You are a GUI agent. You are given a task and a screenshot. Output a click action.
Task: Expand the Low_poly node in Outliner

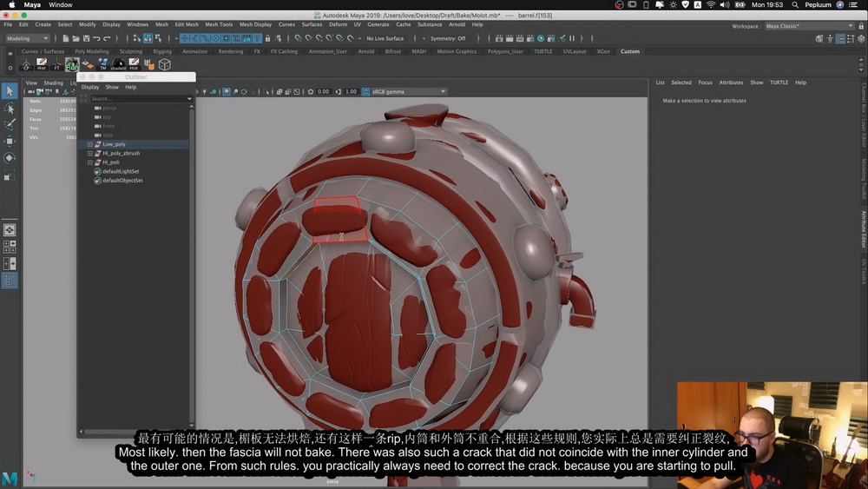89,144
